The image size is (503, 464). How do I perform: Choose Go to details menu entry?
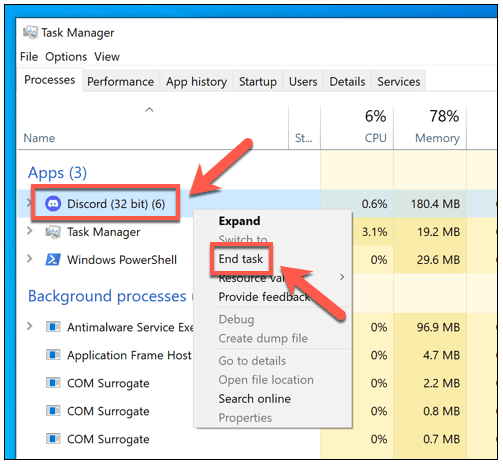pos(252,361)
